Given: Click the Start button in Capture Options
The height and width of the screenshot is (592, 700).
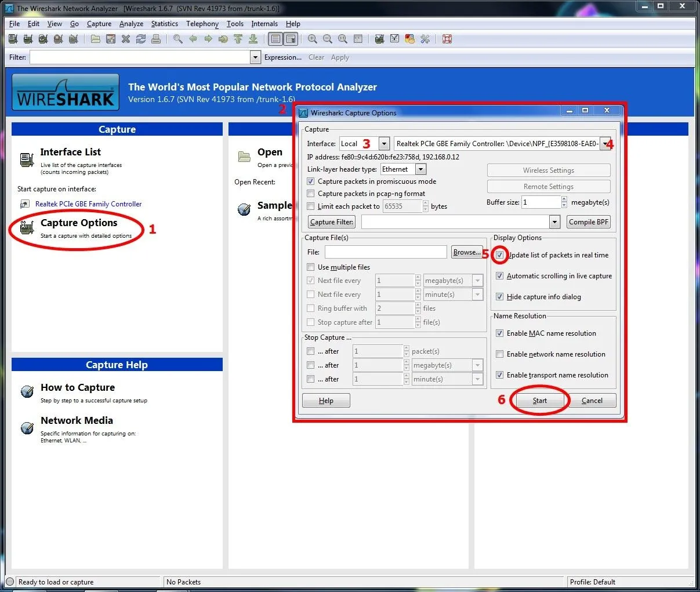Looking at the screenshot, I should click(540, 401).
